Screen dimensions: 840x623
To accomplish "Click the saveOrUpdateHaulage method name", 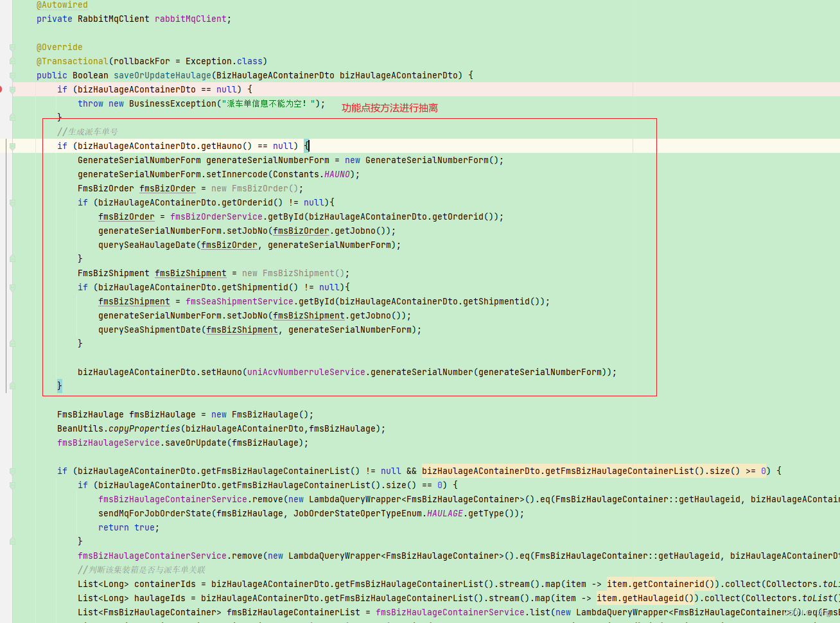I will 162,75.
